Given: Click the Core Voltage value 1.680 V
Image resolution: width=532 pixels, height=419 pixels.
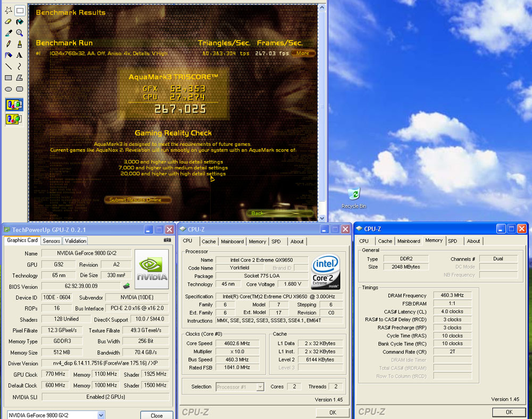Looking at the screenshot, I should [x=293, y=284].
